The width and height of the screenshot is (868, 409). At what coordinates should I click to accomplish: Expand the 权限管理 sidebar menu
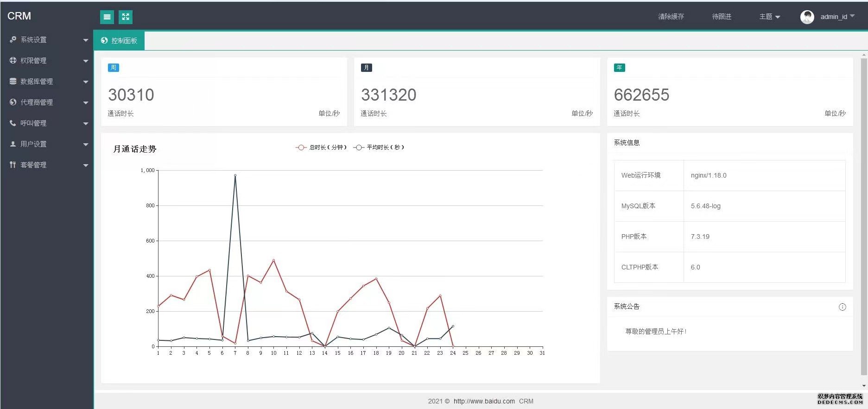pos(46,61)
